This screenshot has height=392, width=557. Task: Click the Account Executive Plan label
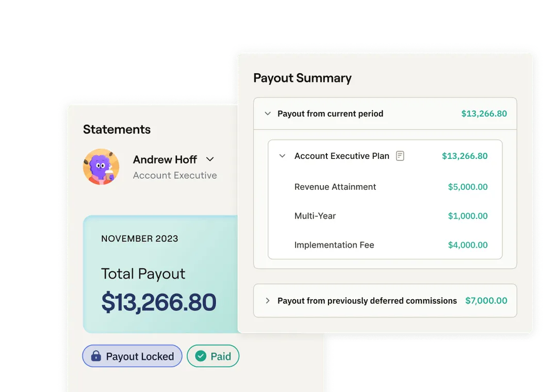click(342, 156)
